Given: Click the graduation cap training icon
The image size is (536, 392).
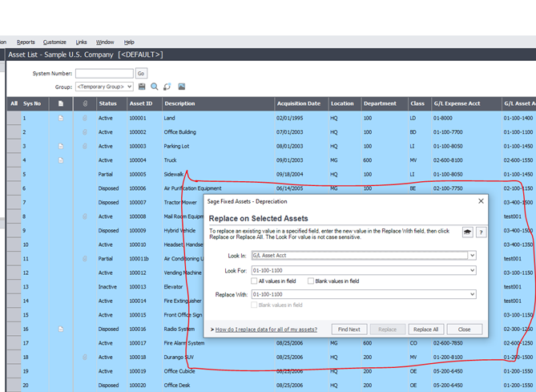Looking at the screenshot, I should point(467,232).
